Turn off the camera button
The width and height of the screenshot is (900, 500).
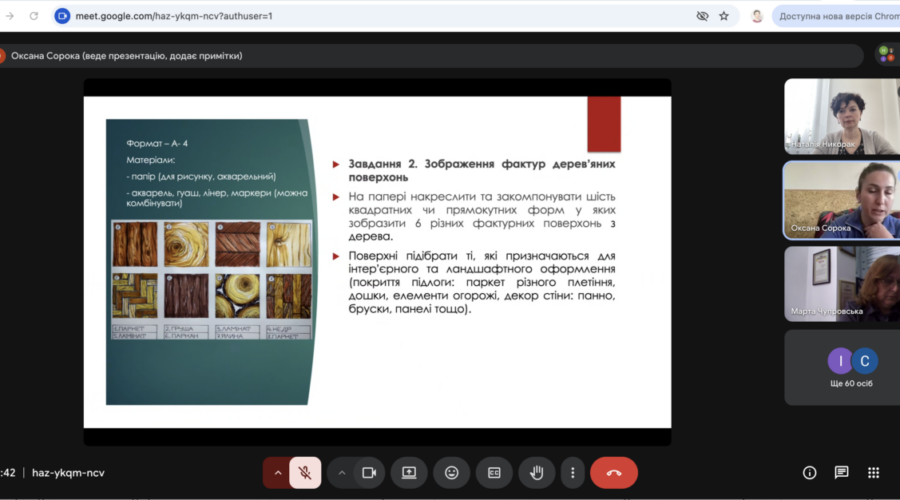pyautogui.click(x=369, y=473)
